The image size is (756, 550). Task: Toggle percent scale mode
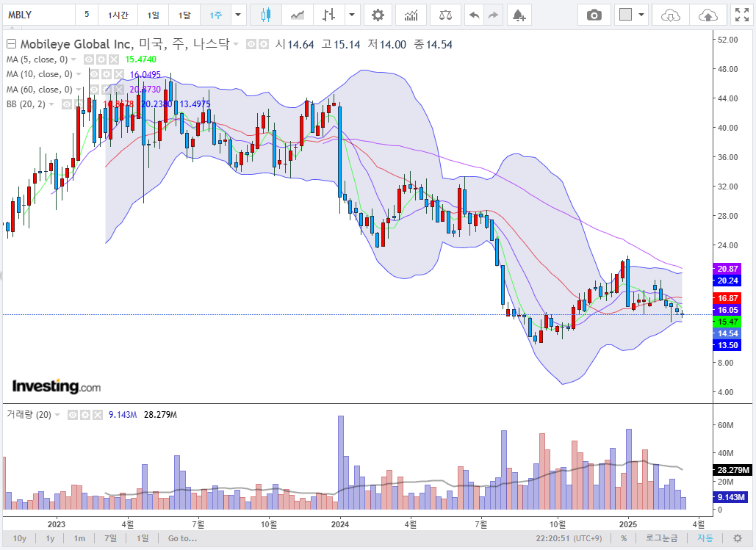(624, 538)
